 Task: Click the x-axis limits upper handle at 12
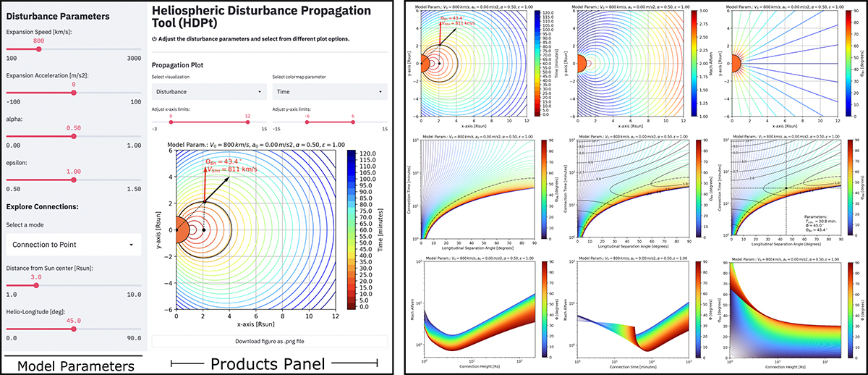point(248,123)
